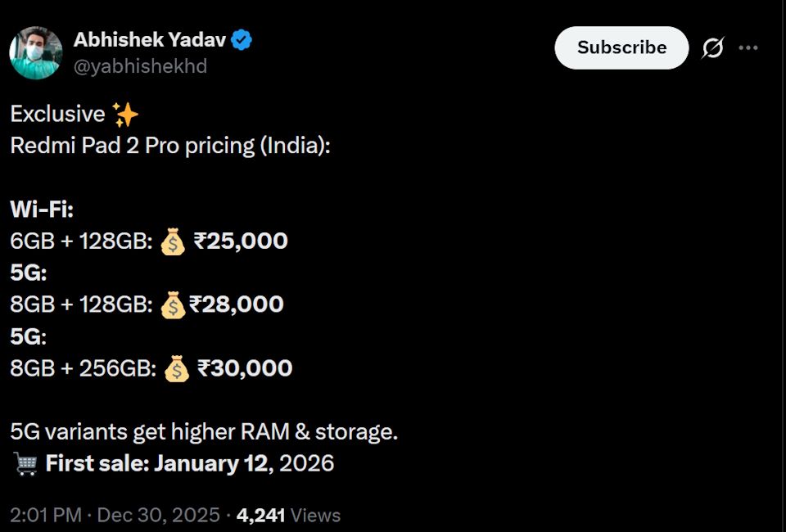Image resolution: width=786 pixels, height=532 pixels.
Task: Click the money bag emoji beside ₹28,000
Action: click(174, 304)
